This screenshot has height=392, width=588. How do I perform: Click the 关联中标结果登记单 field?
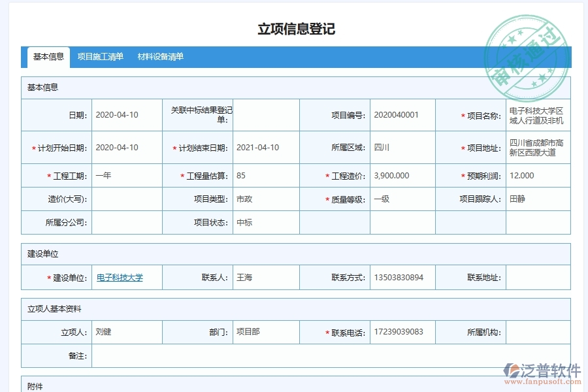coord(261,114)
